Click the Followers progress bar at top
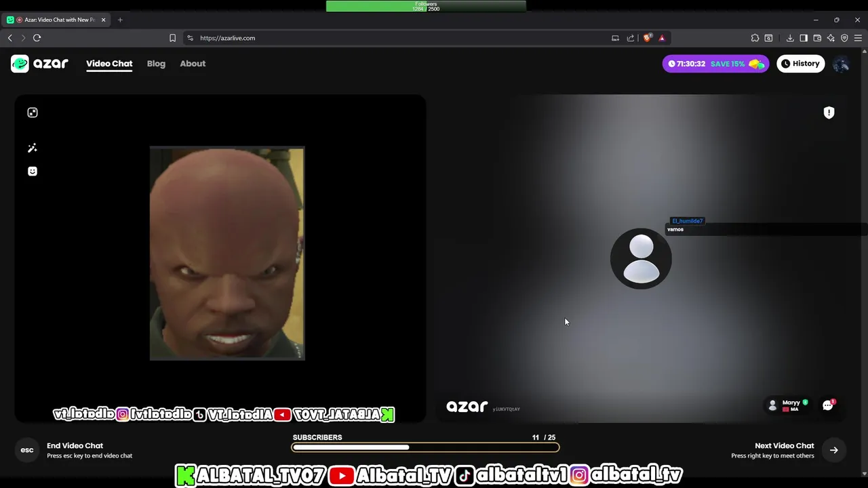The height and width of the screenshot is (488, 868). [426, 6]
